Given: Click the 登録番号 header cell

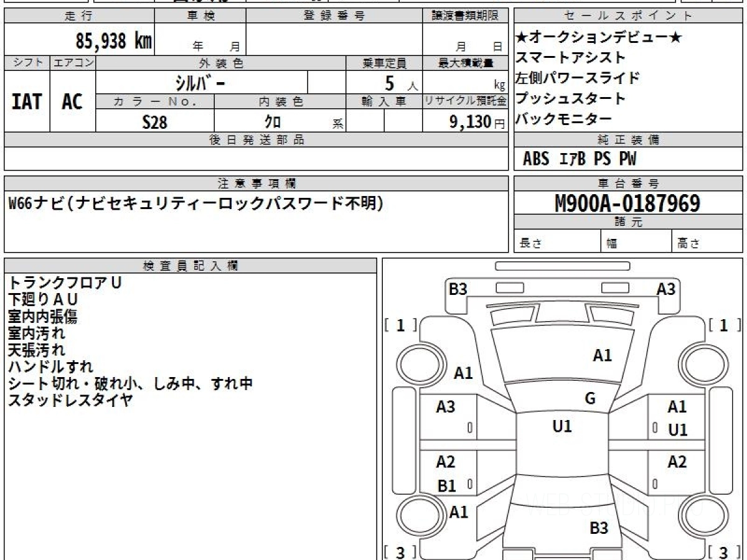Looking at the screenshot, I should pos(334,16).
